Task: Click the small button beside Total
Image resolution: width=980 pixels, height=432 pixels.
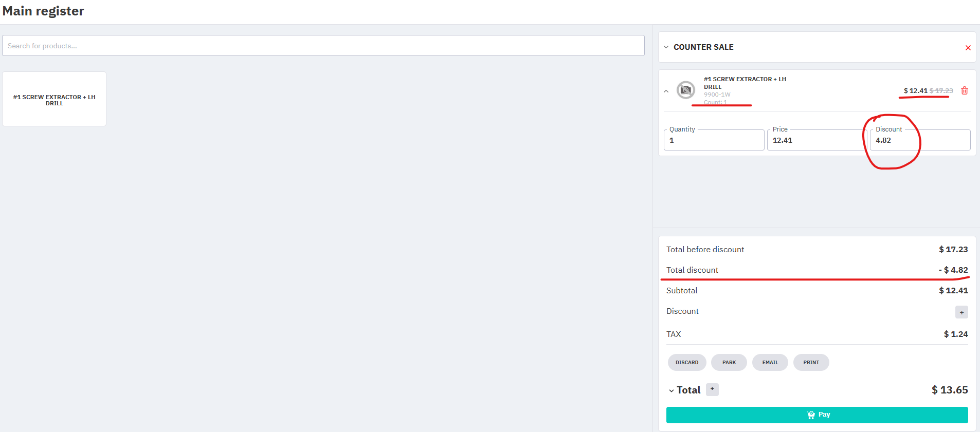Action: 712,389
